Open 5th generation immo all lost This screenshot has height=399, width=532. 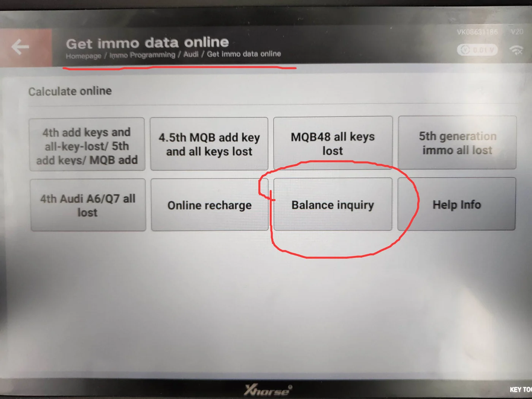(x=457, y=142)
